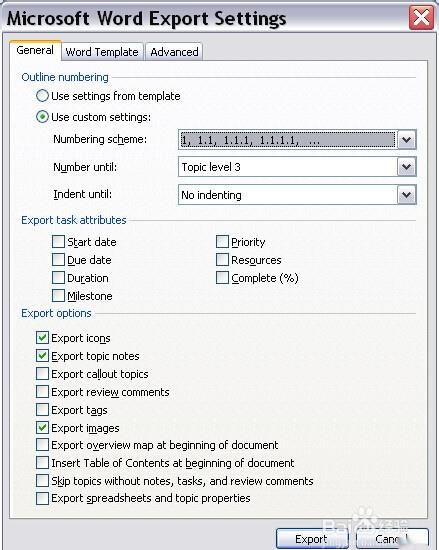Viewport: 439px width, 550px height.
Task: Click the Cancel button
Action: 392,539
